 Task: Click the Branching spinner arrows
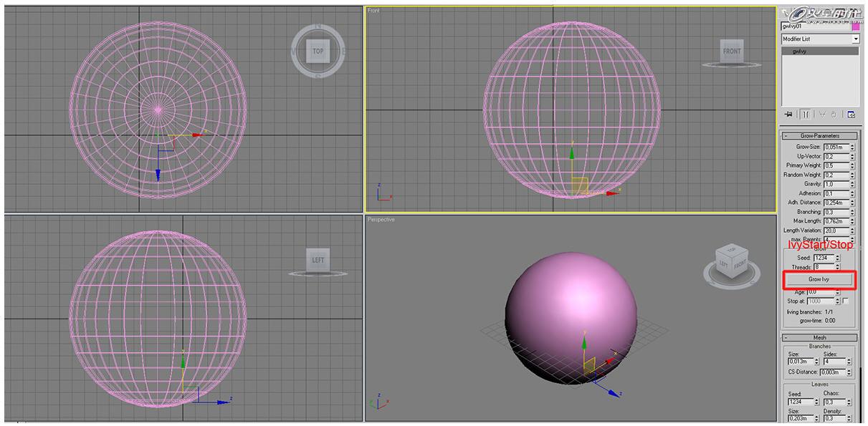pos(852,212)
